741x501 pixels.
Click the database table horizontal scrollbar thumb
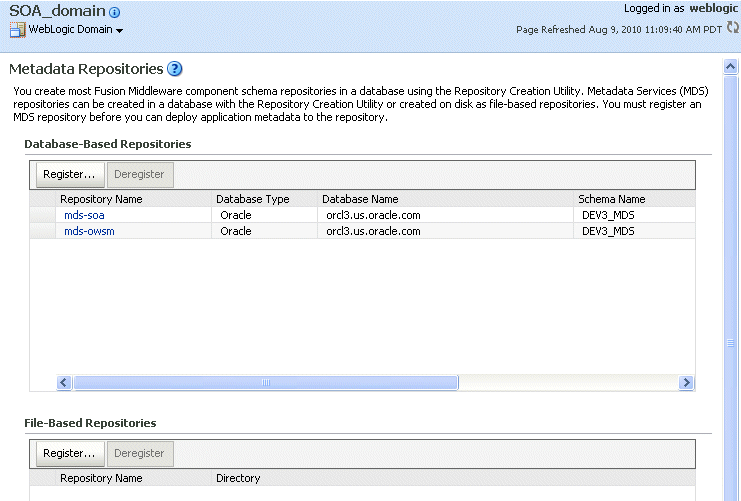coord(266,382)
